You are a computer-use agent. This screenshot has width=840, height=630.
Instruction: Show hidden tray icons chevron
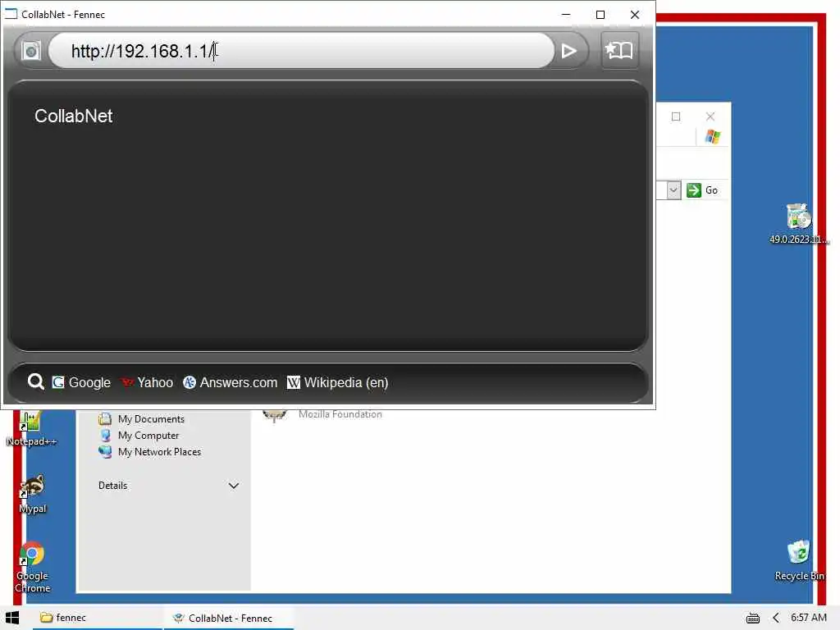click(x=776, y=619)
